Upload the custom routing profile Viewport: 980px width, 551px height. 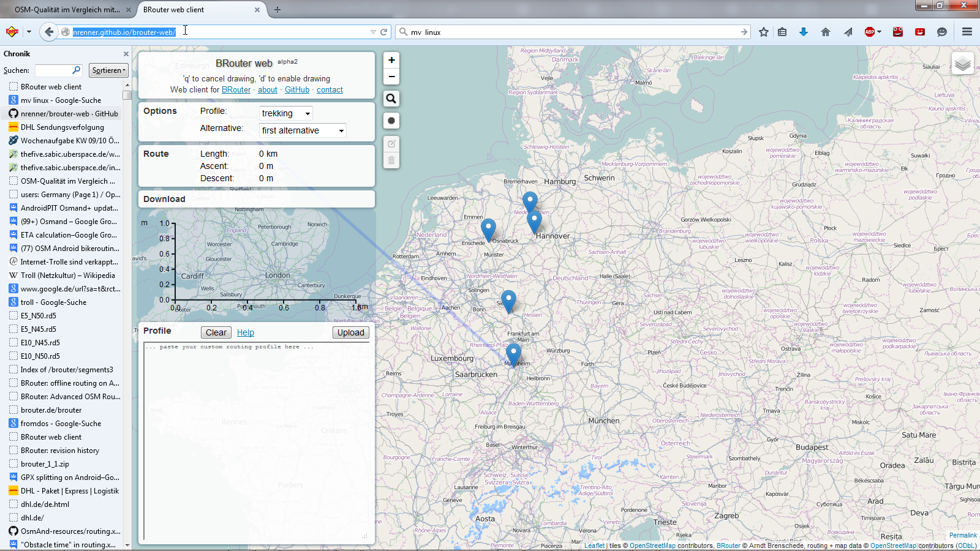tap(351, 332)
